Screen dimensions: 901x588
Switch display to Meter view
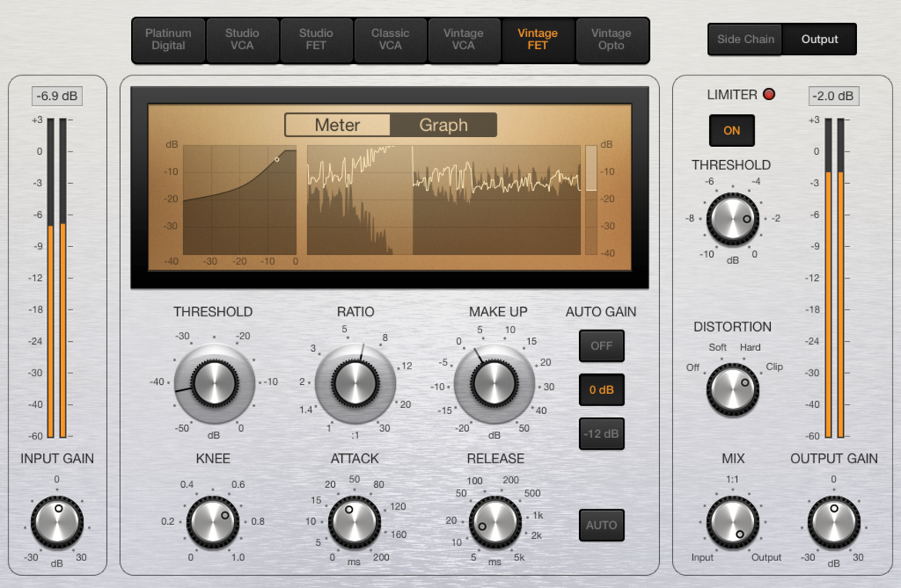(x=337, y=125)
